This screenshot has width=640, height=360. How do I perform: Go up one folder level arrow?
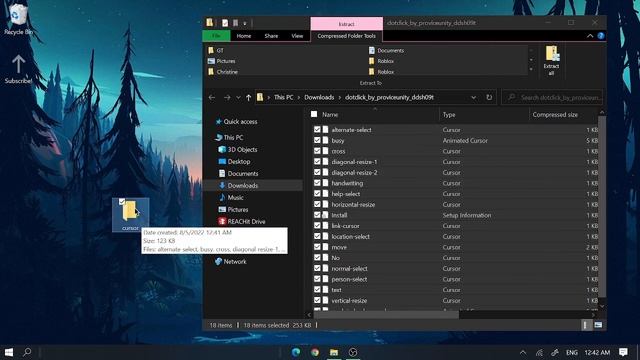[x=248, y=98]
